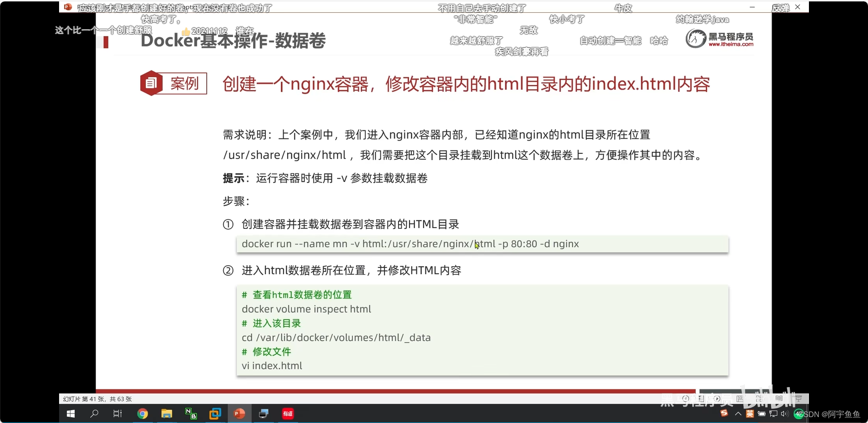
Task: Switch to Slide Sorter view
Action: pyautogui.click(x=759, y=398)
